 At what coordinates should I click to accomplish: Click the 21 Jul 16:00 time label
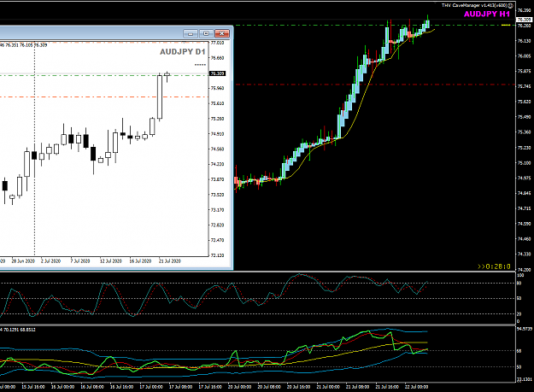tap(387, 387)
